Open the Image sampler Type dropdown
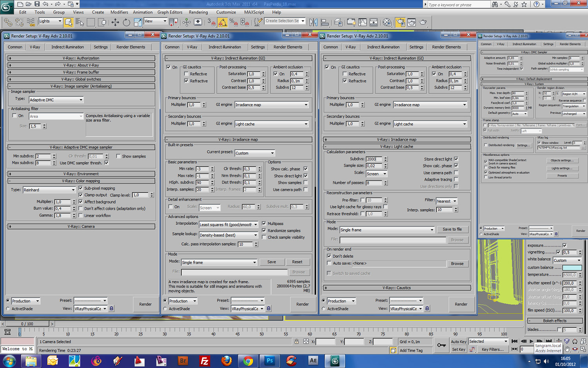 click(56, 100)
